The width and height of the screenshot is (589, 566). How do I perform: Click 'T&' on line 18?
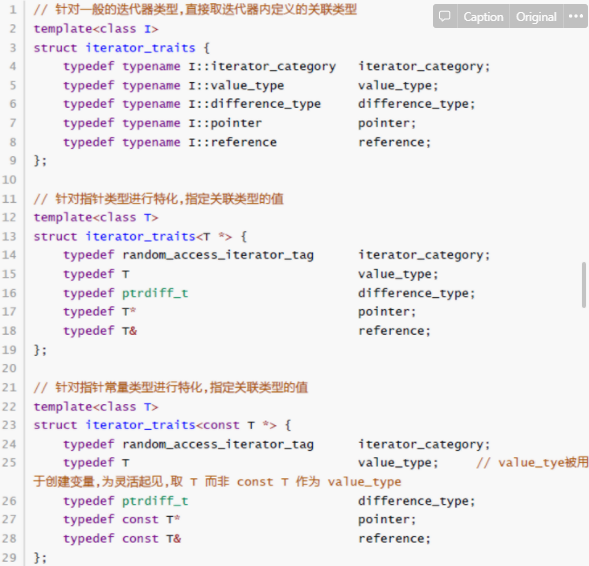click(x=130, y=331)
